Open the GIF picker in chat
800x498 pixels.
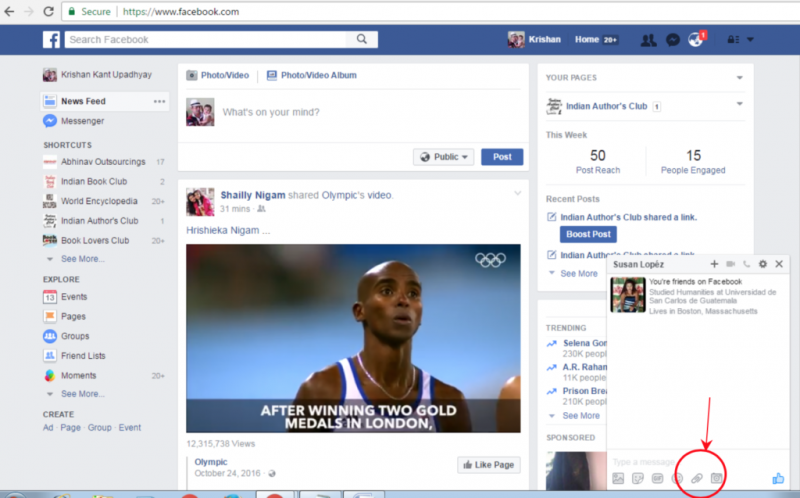click(657, 478)
